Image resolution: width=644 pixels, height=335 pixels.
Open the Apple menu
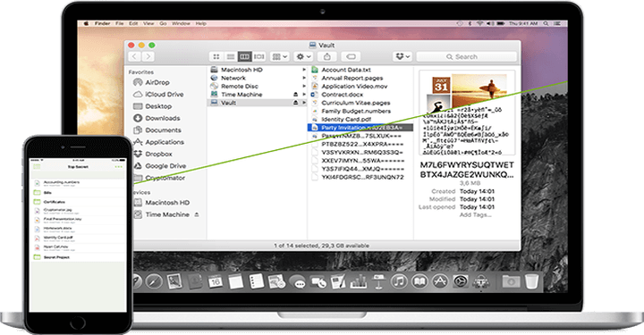86,24
